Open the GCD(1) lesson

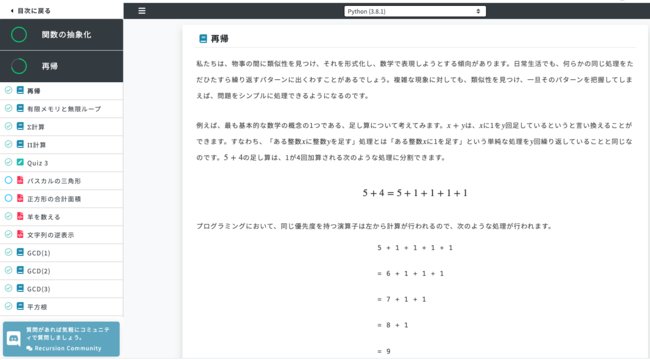pyautogui.click(x=61, y=253)
